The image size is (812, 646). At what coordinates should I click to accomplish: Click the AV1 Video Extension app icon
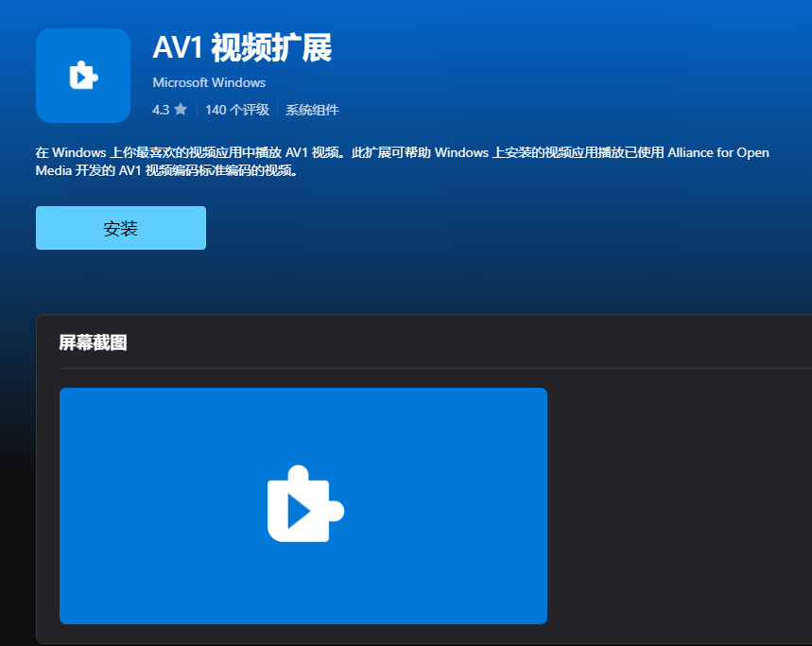click(x=83, y=76)
